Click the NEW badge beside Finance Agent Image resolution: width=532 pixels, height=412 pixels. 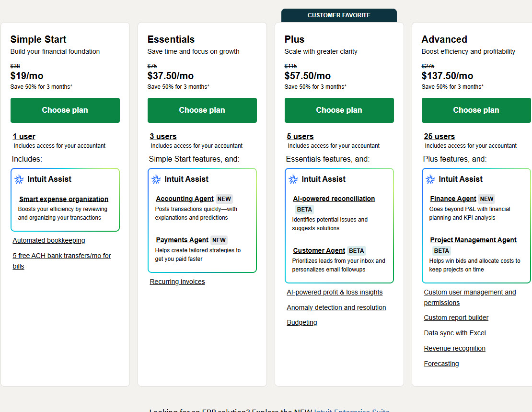point(487,199)
